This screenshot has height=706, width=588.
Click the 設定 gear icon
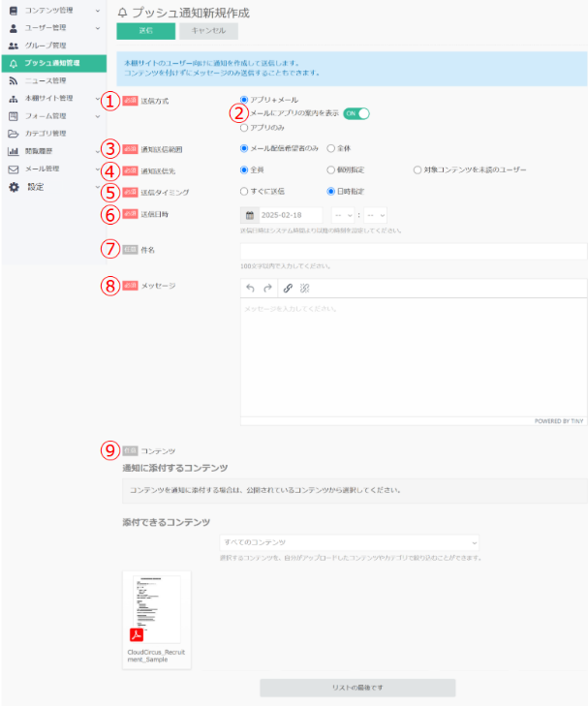point(13,186)
